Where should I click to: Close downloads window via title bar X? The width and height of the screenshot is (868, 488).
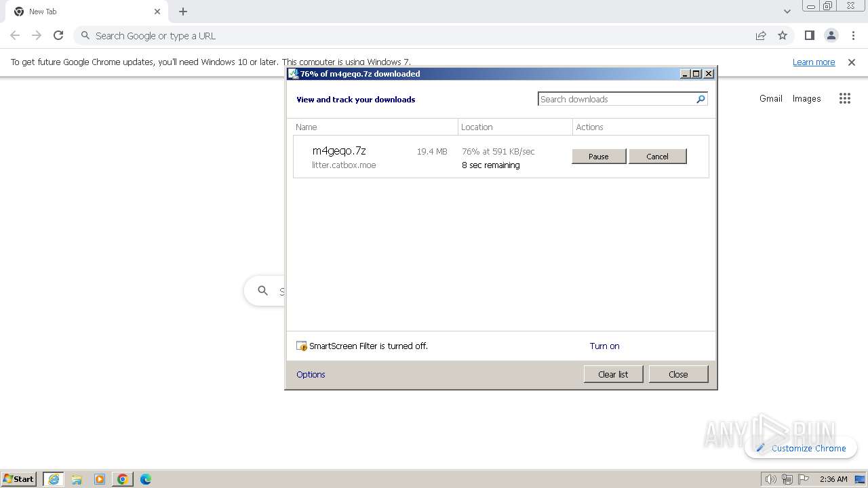coord(709,74)
